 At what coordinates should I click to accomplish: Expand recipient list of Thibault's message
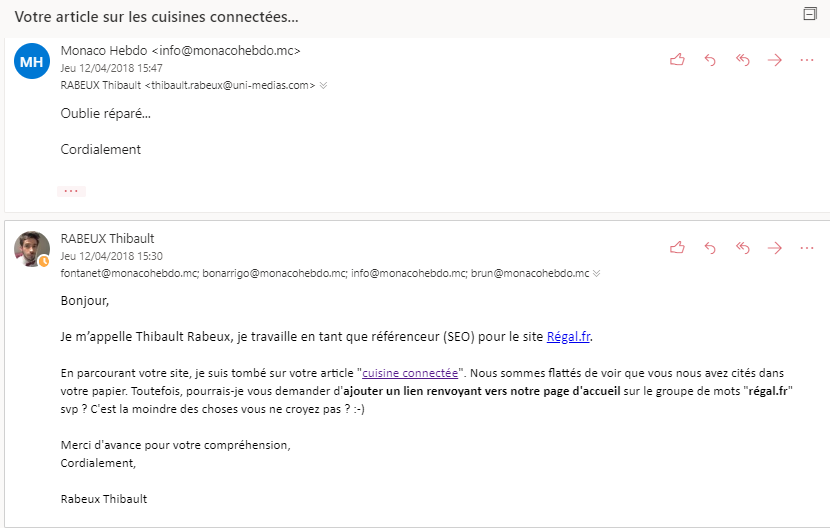point(596,273)
